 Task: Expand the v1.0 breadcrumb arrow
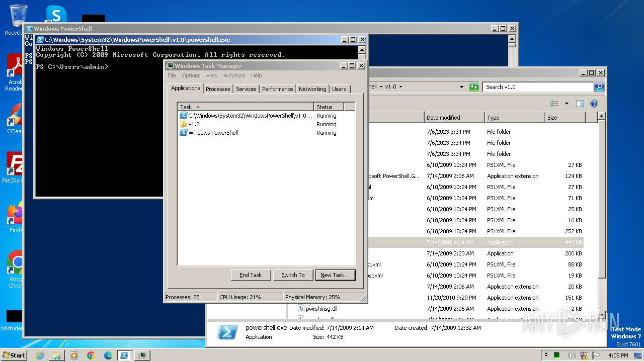pos(400,86)
